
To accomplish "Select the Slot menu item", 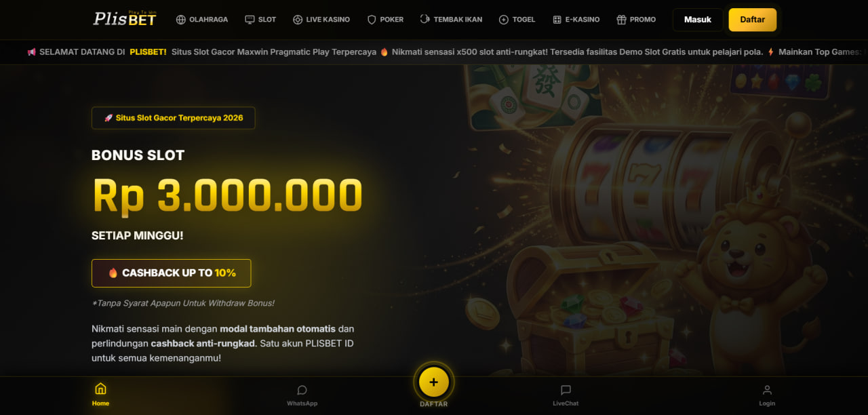I will 260,20.
